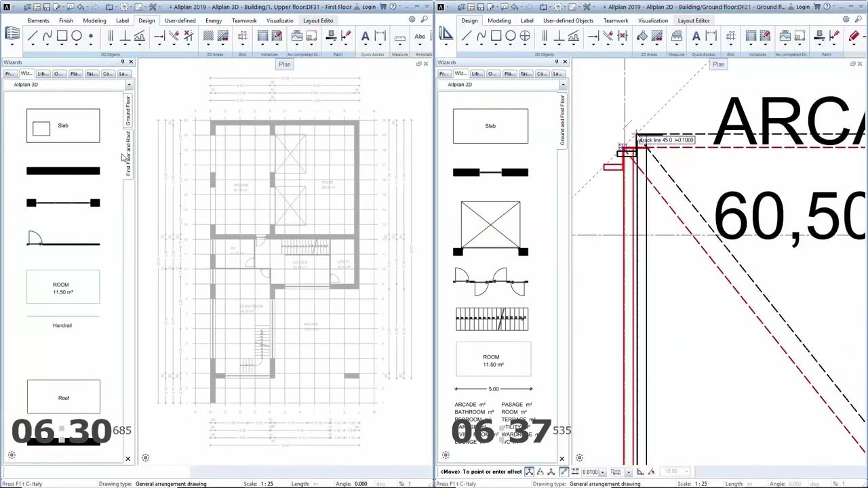Toggle angle icon in right dialog line
Viewport: 868px width, 488px height.
(640, 472)
